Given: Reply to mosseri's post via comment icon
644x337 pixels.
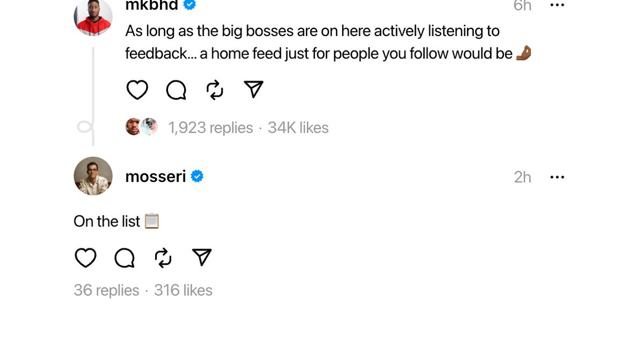Looking at the screenshot, I should pos(125,258).
